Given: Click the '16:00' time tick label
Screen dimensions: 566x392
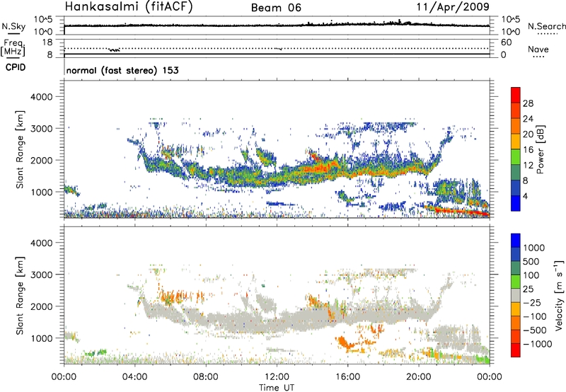Looking at the screenshot, I should click(347, 377).
